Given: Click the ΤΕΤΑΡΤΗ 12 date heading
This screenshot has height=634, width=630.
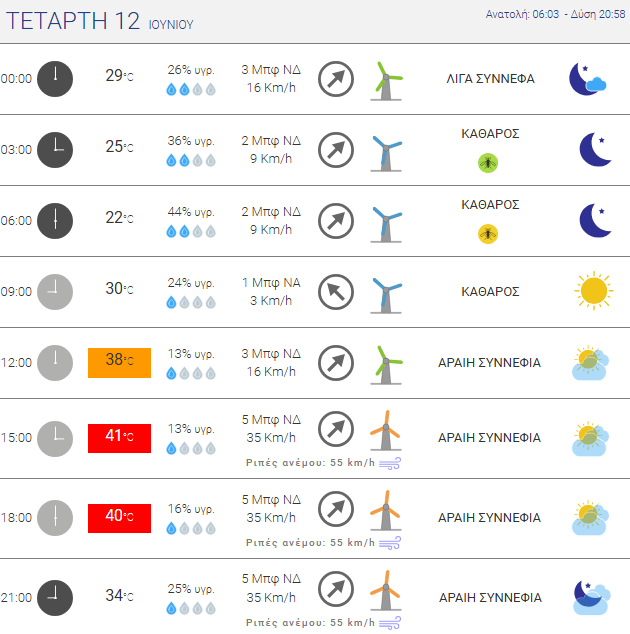Looking at the screenshot, I should (x=73, y=21).
